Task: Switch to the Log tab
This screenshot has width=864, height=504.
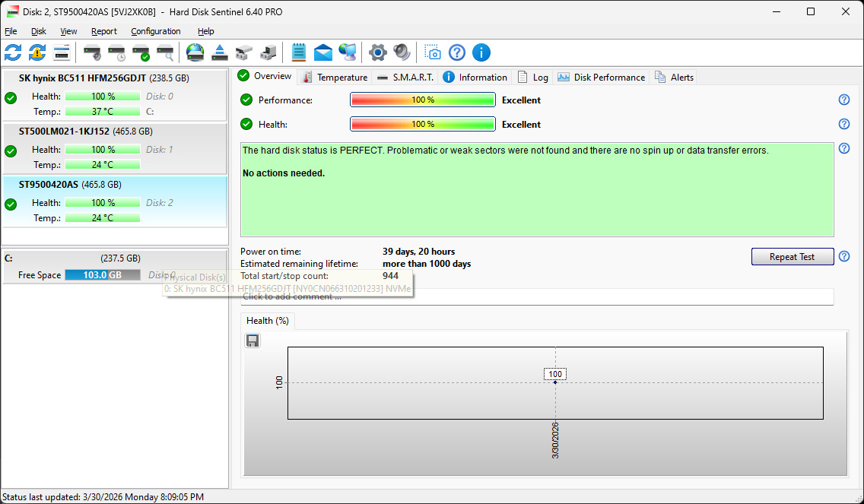Action: coord(533,77)
